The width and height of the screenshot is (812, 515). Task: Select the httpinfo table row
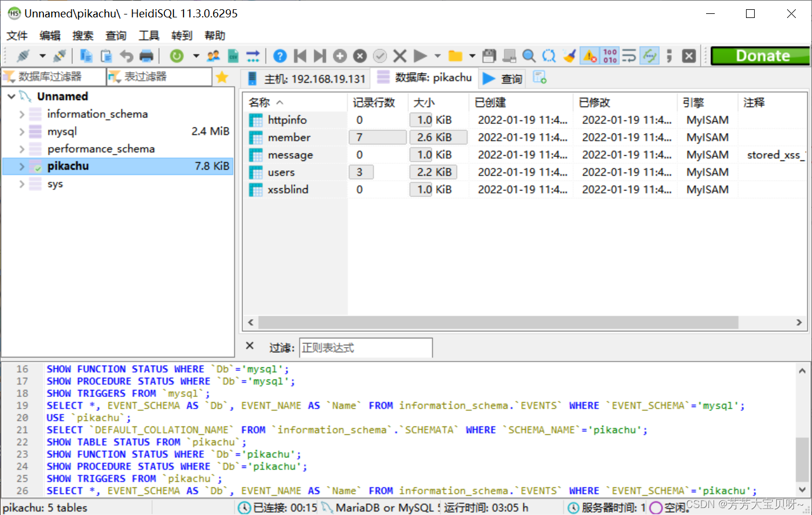click(x=524, y=120)
